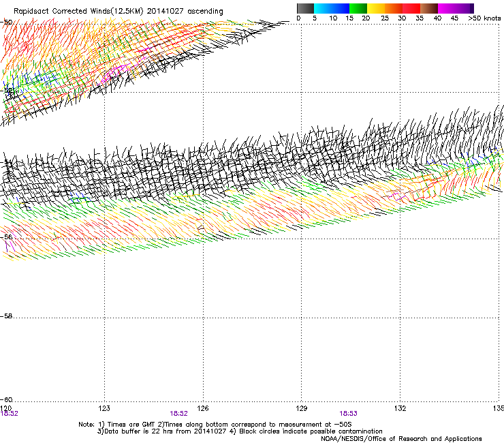Click the orange 25-30 knots legend swatch
Screen dimensions: 504x443
coord(394,8)
